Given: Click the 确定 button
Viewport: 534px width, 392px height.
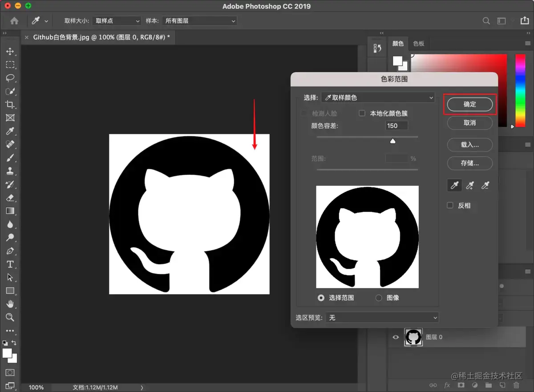Looking at the screenshot, I should pyautogui.click(x=470, y=104).
